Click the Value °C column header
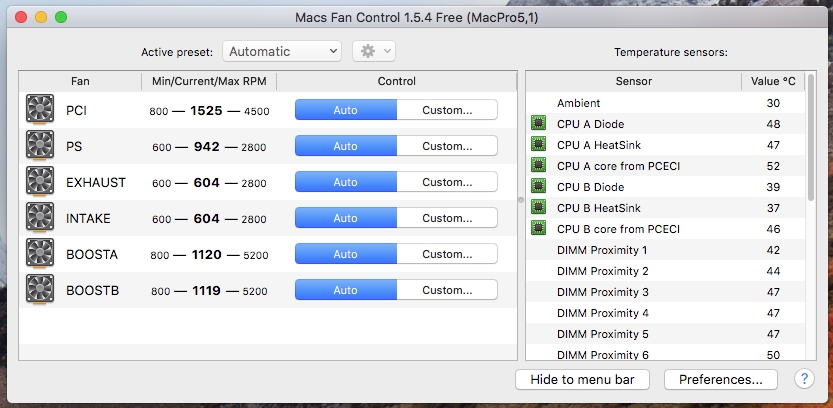The width and height of the screenshot is (833, 408). click(x=773, y=81)
